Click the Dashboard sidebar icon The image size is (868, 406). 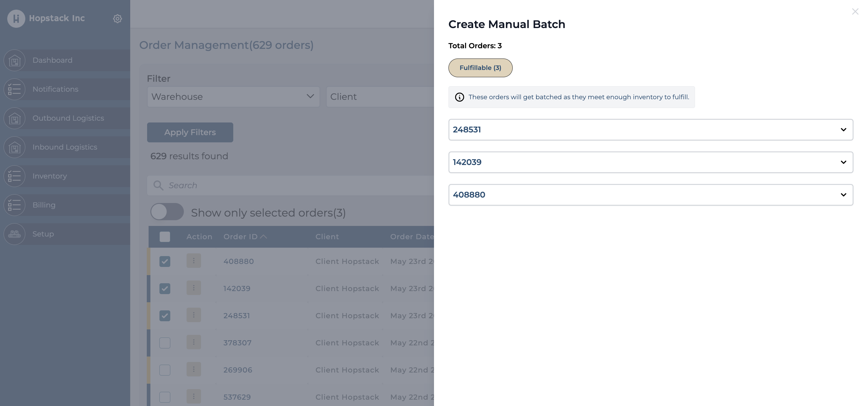[14, 61]
